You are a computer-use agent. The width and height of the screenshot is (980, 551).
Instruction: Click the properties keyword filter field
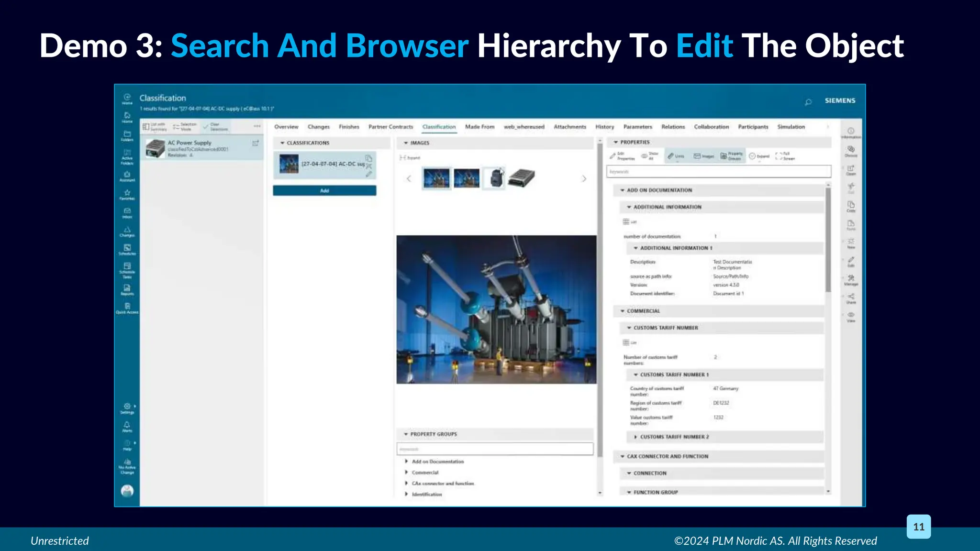point(719,172)
